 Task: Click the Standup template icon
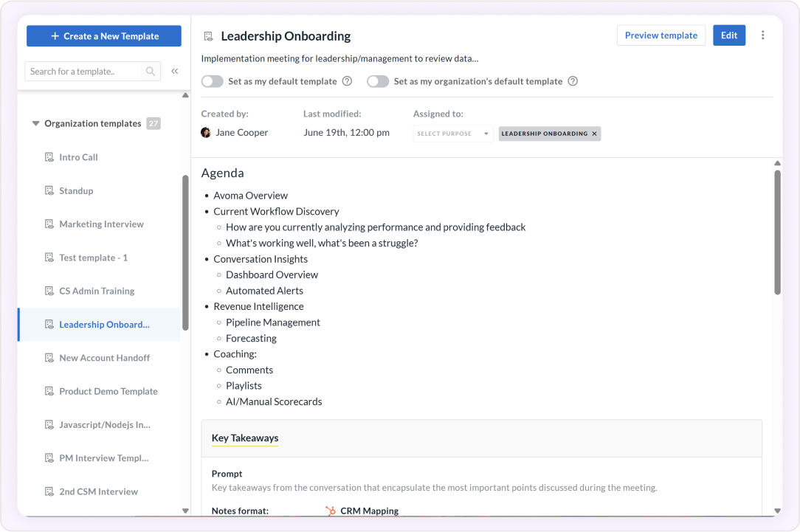[x=49, y=191]
